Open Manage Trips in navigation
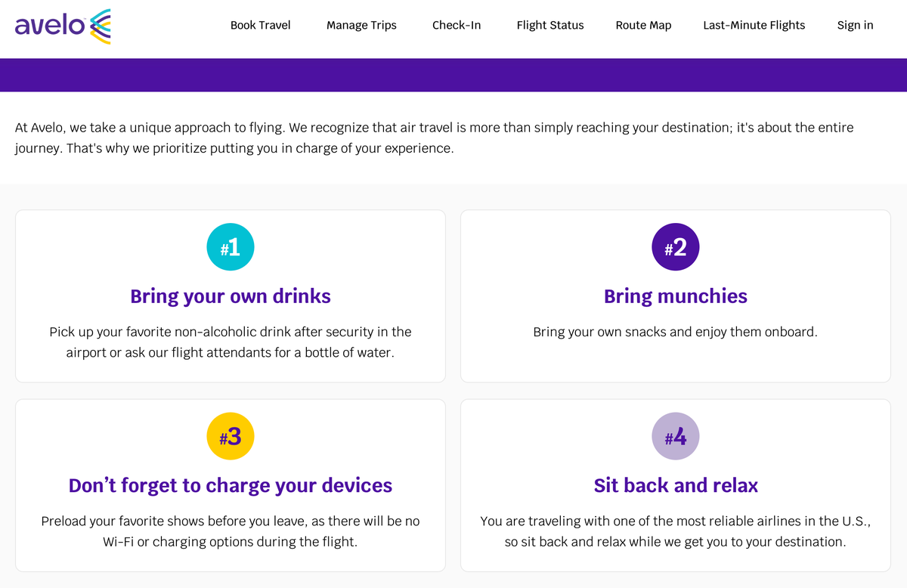The width and height of the screenshot is (907, 588). point(361,25)
